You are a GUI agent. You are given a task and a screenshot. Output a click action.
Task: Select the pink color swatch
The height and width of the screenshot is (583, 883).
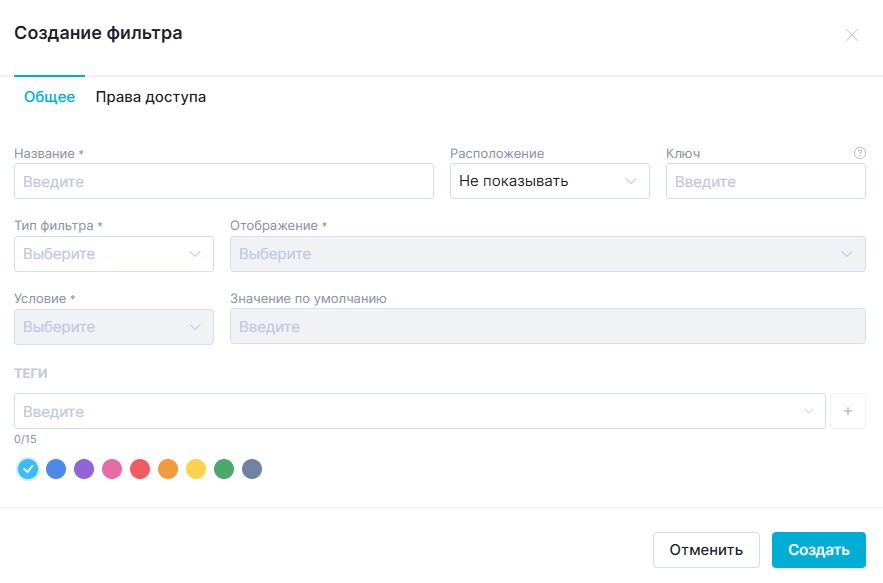[112, 469]
